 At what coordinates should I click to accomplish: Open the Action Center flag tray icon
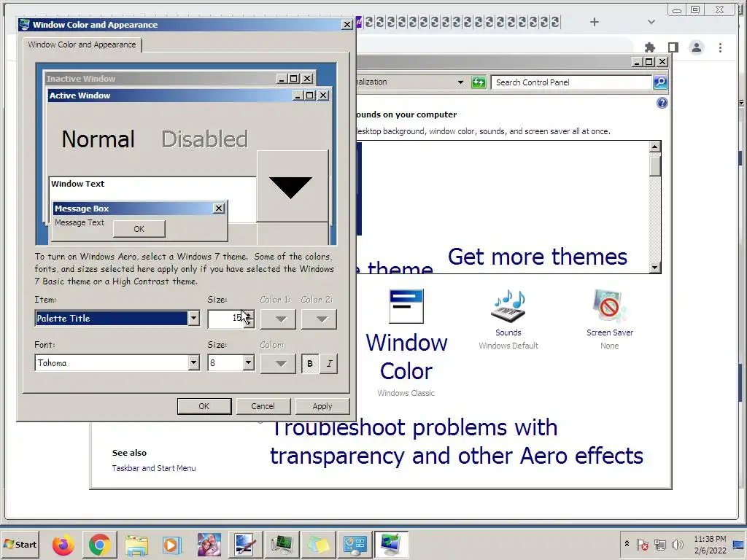(x=642, y=544)
